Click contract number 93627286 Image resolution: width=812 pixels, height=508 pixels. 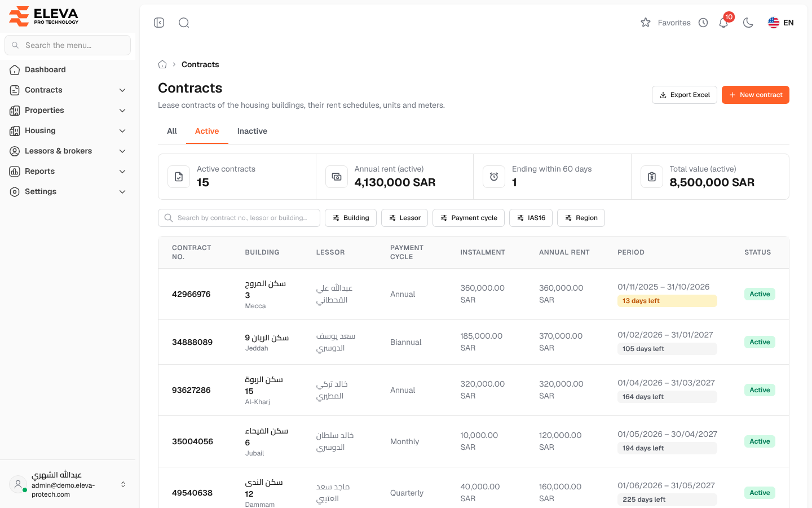191,390
